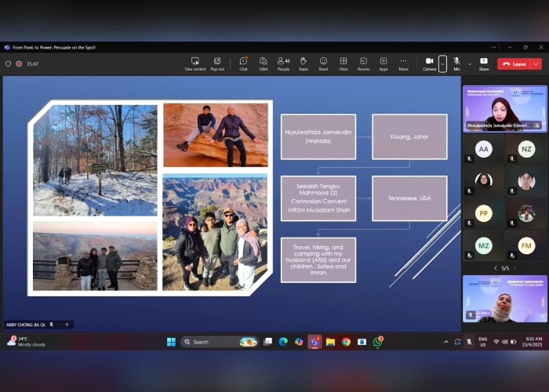Viewport: 549px width, 392px height.
Task: Show the People list with 42 participants
Action: 283,64
